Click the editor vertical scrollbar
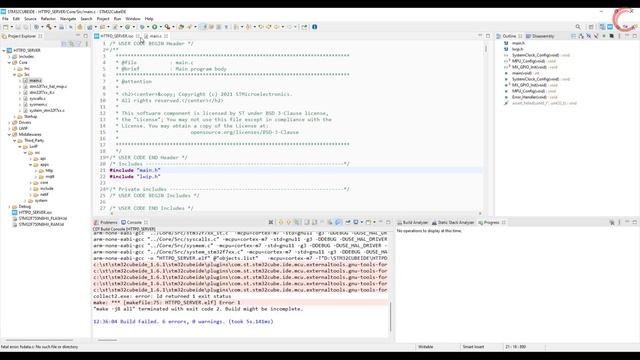 486,49
